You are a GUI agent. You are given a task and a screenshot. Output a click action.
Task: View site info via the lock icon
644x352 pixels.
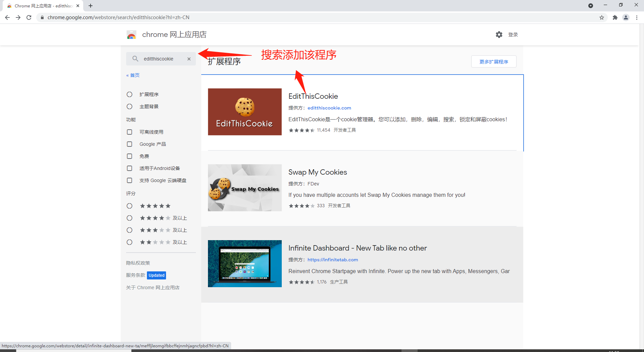(x=42, y=17)
